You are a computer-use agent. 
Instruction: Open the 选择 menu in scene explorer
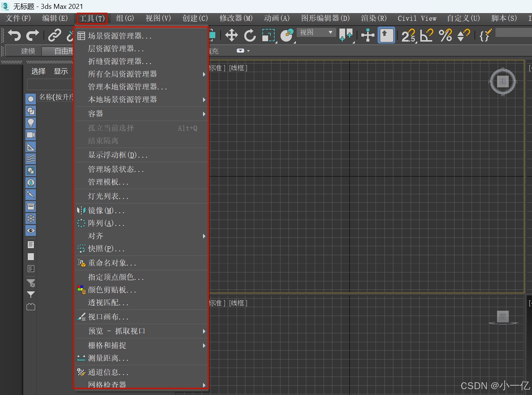pos(39,71)
